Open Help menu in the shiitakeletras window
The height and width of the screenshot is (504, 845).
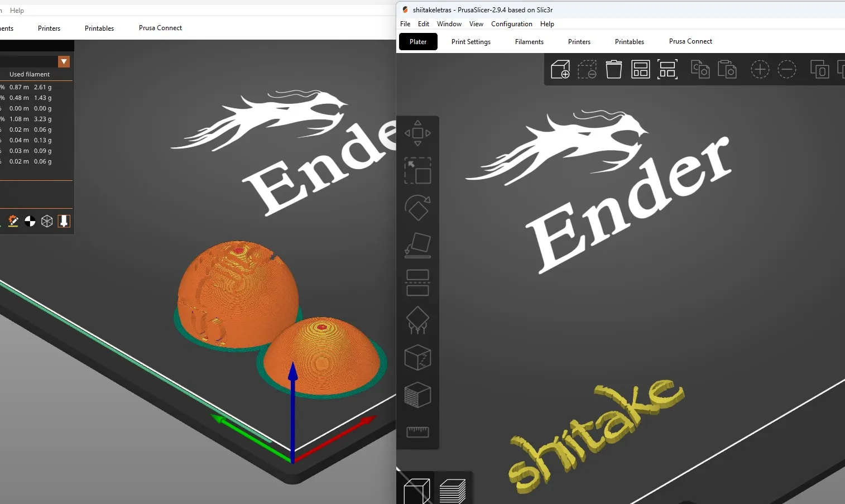[547, 24]
